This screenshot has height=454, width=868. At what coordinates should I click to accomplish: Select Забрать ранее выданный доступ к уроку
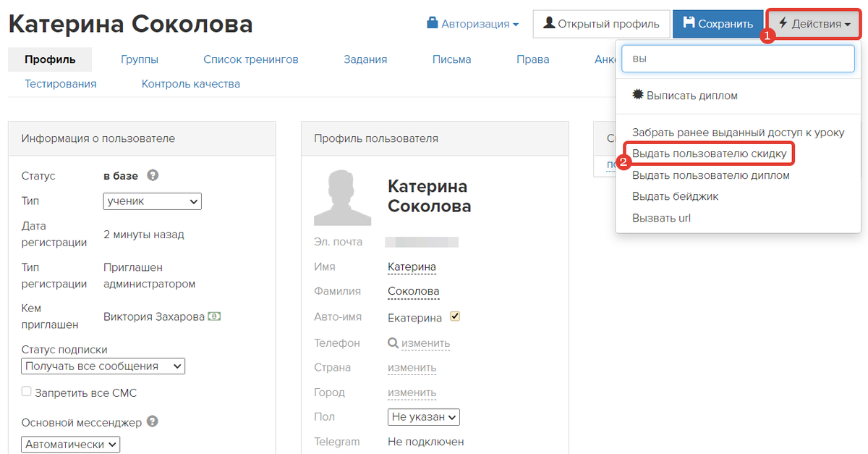click(738, 133)
